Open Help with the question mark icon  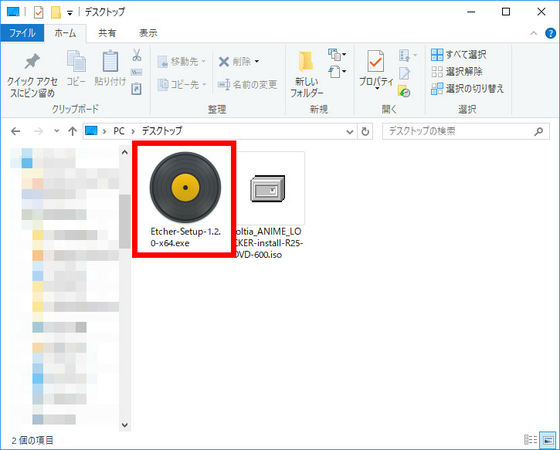tap(550, 33)
